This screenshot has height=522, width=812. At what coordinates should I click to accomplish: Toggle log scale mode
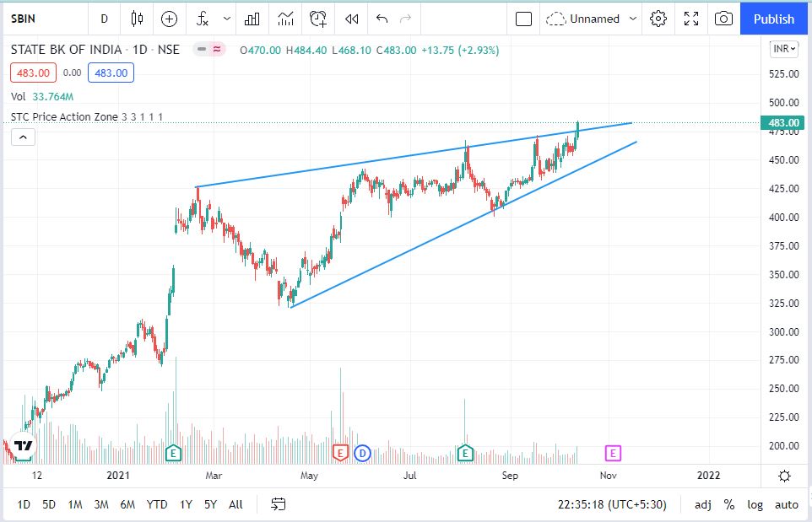click(x=755, y=504)
